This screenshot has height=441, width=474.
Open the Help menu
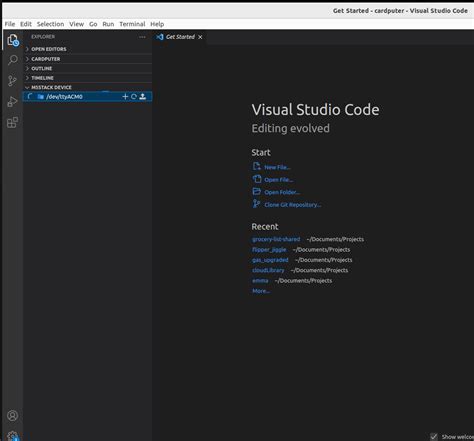tap(157, 24)
